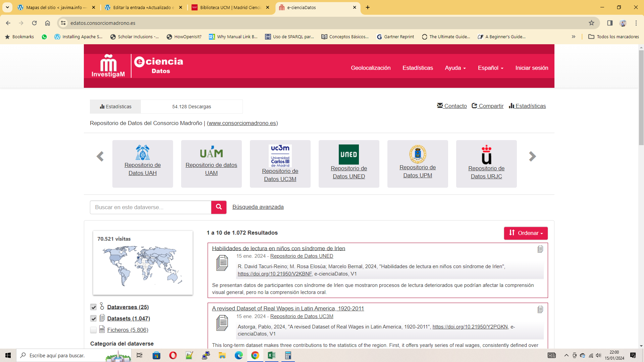Uncheck the Datasets filter checkbox
Viewport: 644px width, 362px height.
click(x=94, y=318)
